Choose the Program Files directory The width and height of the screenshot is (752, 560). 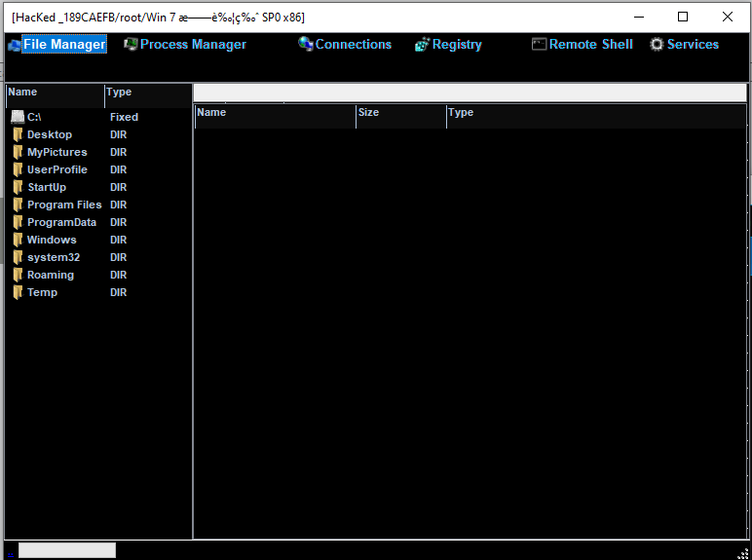[x=63, y=205]
